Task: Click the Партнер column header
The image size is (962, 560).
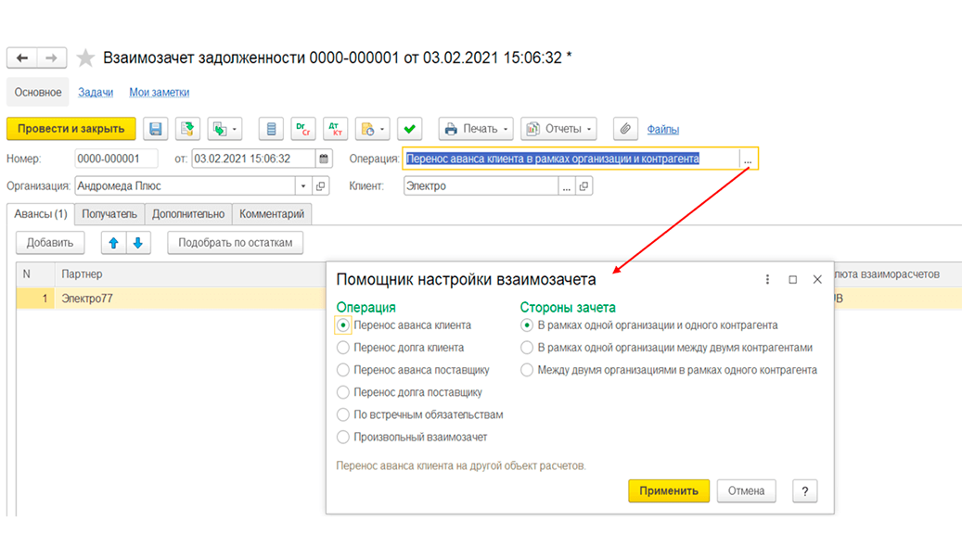Action: coord(189,274)
